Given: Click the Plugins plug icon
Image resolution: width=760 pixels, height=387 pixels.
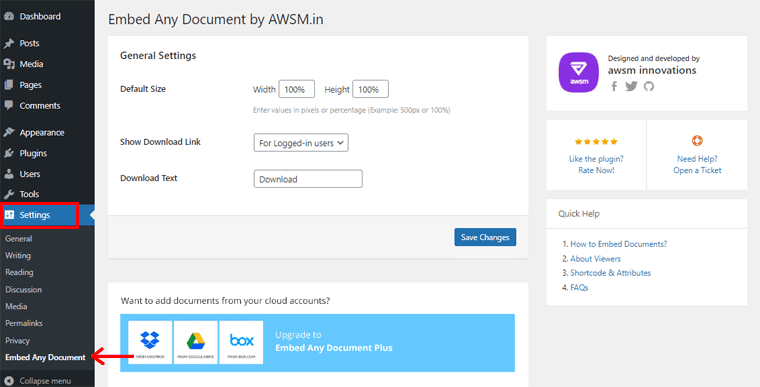Looking at the screenshot, I should [x=9, y=153].
